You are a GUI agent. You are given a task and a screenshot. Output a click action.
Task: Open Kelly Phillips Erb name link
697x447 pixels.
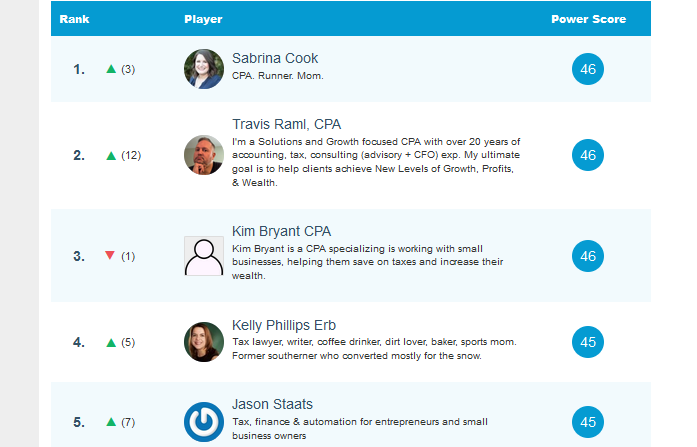[x=284, y=326]
